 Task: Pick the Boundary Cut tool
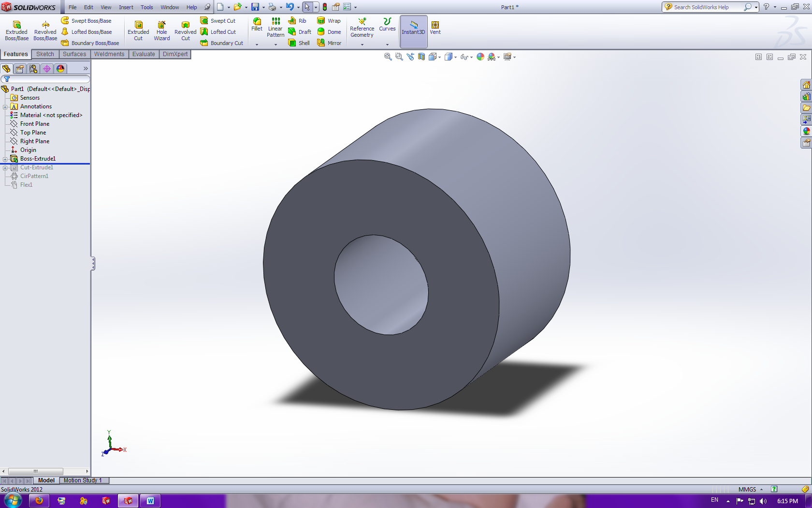221,43
